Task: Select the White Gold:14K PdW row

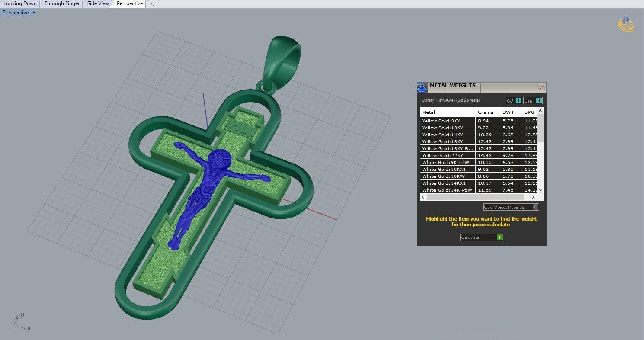Action: pos(478,190)
